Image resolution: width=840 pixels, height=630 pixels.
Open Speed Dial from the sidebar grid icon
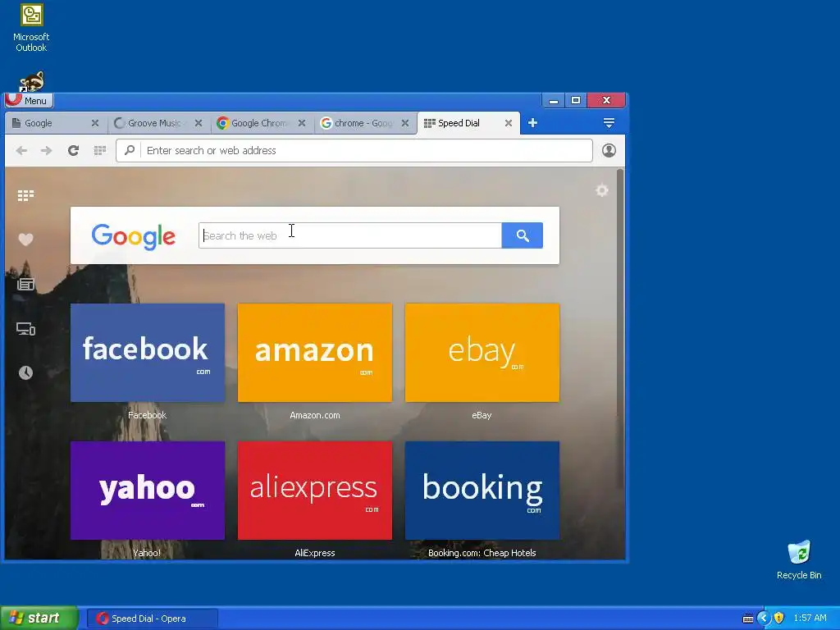tap(25, 195)
